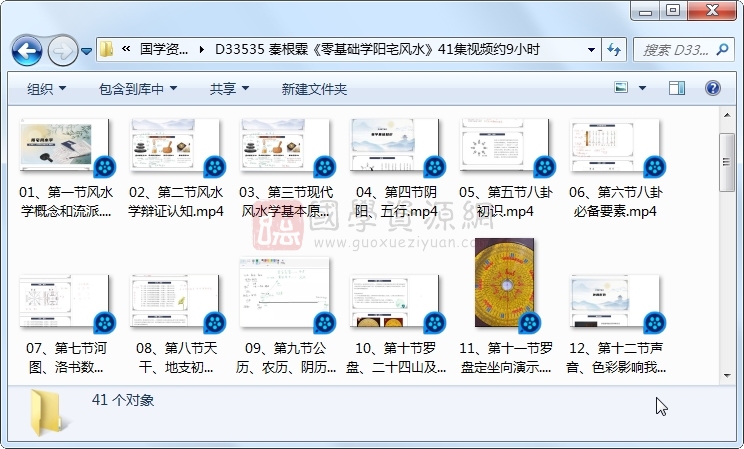Image resolution: width=744 pixels, height=449 pixels.
Task: Click file name 01、第一节风水学概念和流派
Action: 66,201
